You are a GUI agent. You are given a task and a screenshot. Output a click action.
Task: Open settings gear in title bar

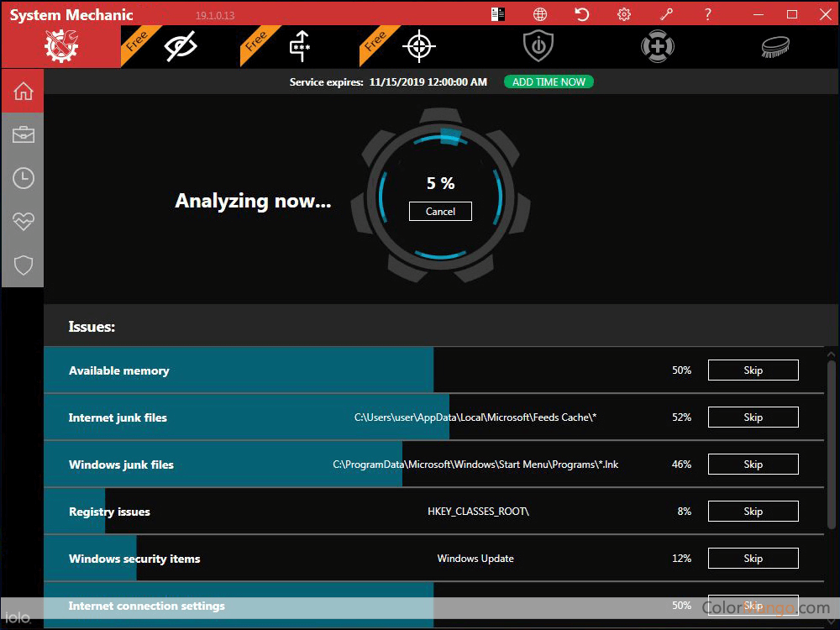coord(623,14)
